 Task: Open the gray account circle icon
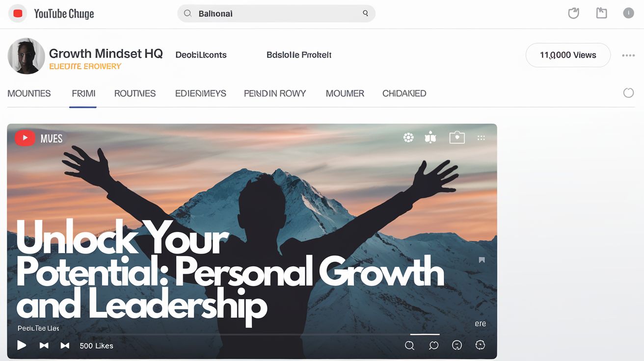628,13
